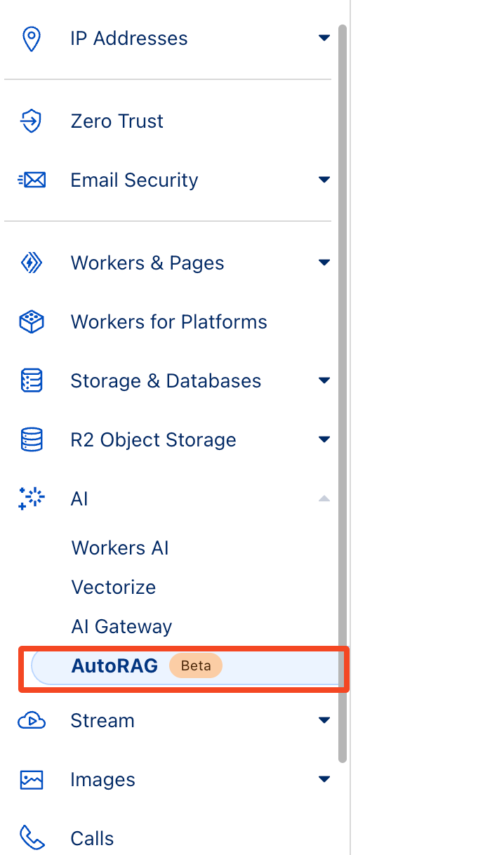Expand the IP Addresses submenu arrow
Viewport: 504px width, 855px height.
(324, 38)
